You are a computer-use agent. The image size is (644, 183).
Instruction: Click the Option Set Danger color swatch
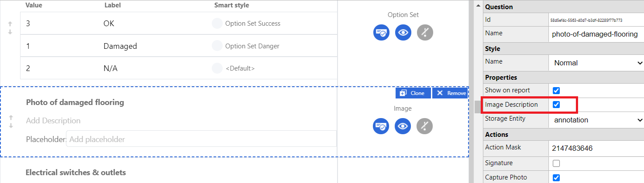click(217, 46)
